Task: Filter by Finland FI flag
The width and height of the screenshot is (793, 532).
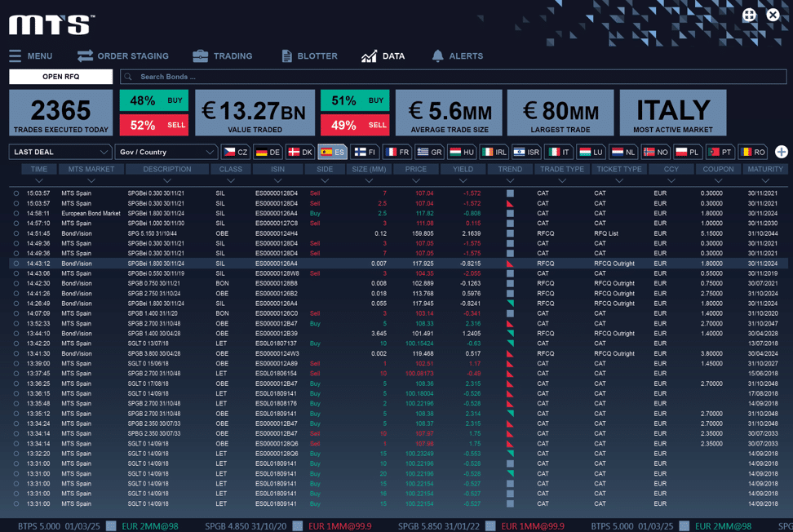Action: [x=364, y=152]
